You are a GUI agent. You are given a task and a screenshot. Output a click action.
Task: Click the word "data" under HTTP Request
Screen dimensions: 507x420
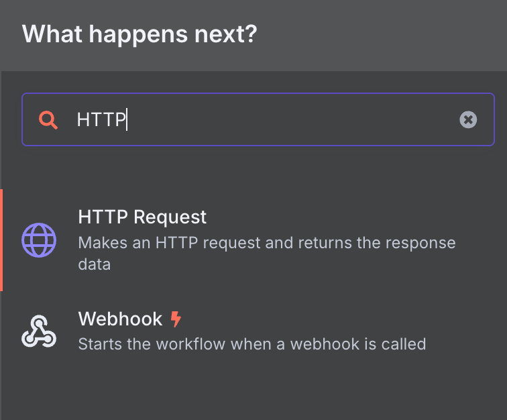(95, 264)
